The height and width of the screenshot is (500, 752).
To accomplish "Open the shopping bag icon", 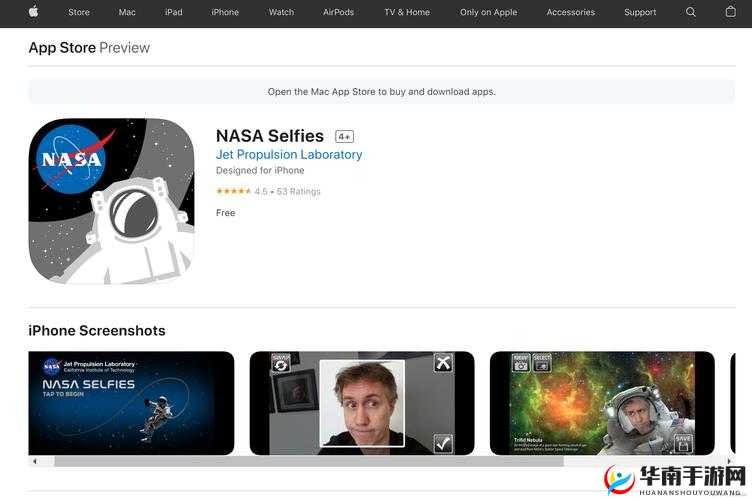I will click(730, 12).
